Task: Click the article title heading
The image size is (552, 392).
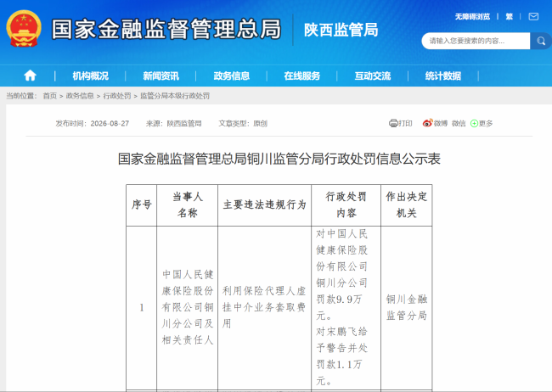Action: click(x=279, y=159)
